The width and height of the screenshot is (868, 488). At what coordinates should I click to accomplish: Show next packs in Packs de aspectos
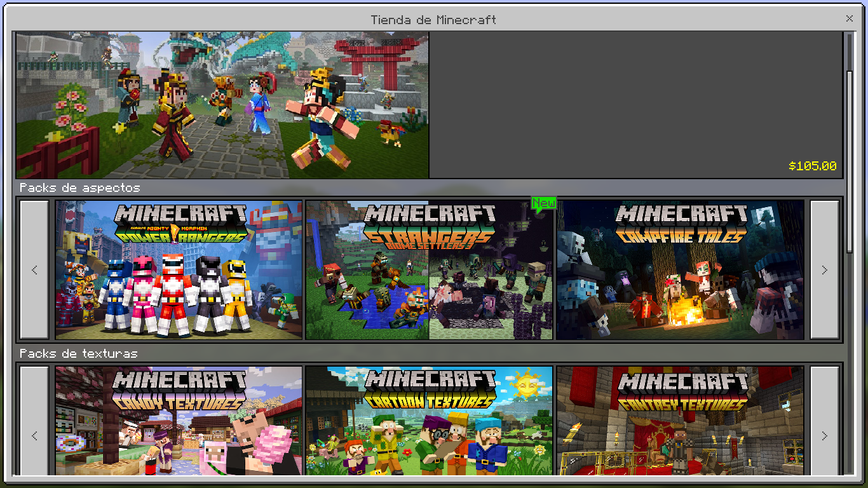825,270
